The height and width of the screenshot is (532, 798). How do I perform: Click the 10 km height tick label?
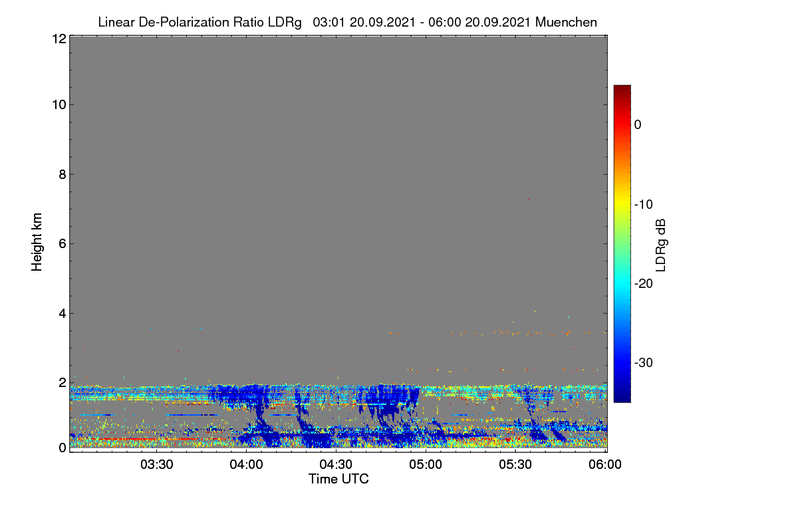58,104
